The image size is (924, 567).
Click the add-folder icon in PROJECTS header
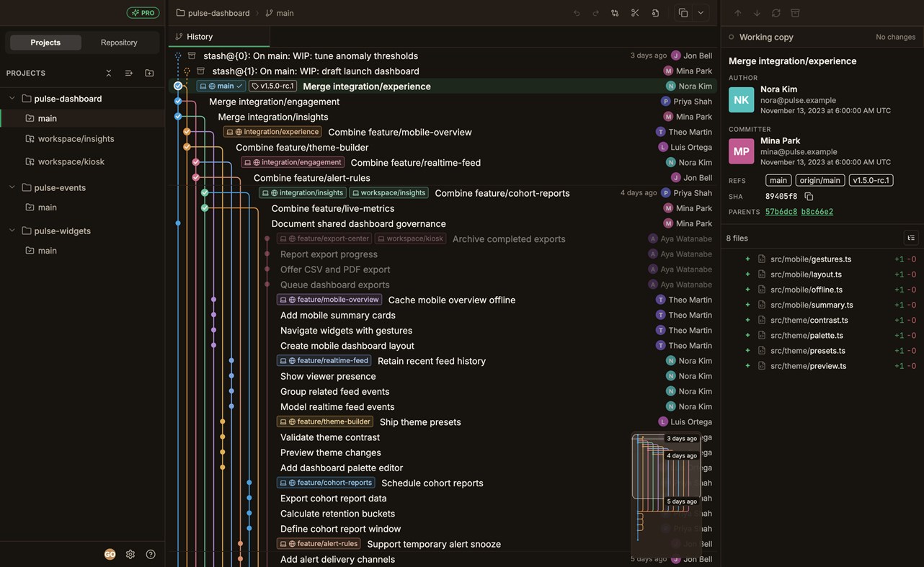[x=149, y=73]
